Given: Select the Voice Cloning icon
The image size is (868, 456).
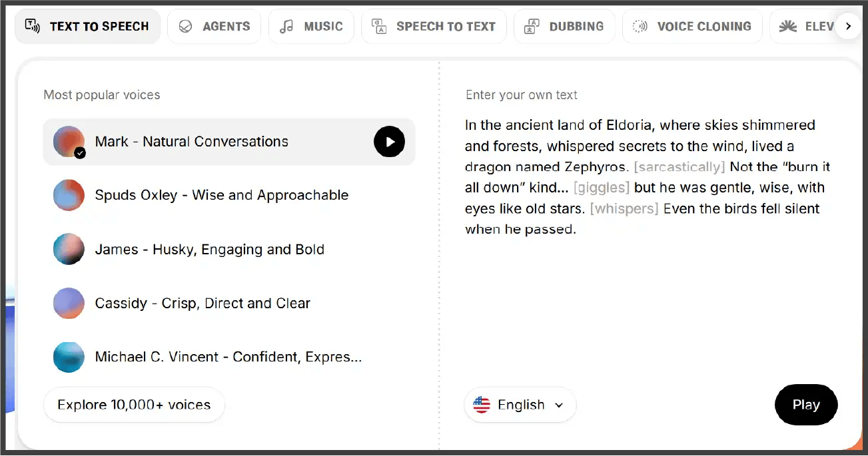Looking at the screenshot, I should (640, 26).
